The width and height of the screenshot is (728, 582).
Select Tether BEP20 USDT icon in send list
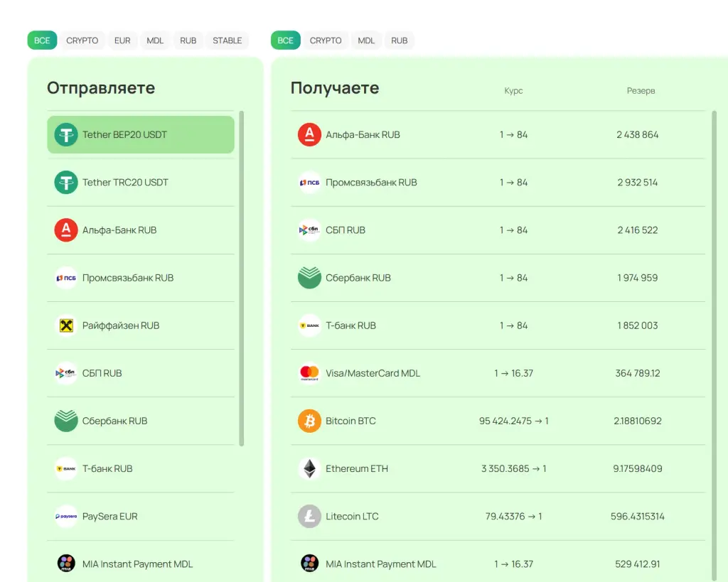click(x=66, y=134)
